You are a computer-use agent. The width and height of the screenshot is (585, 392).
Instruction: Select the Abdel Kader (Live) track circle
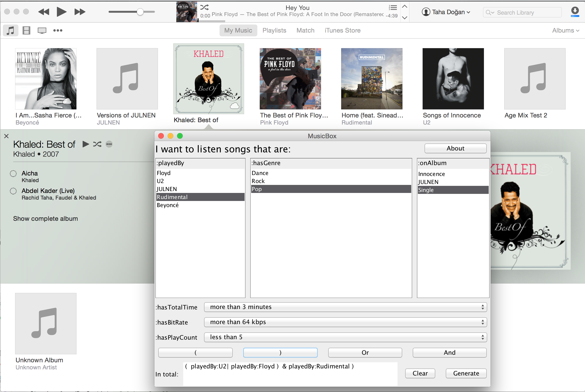tap(13, 191)
